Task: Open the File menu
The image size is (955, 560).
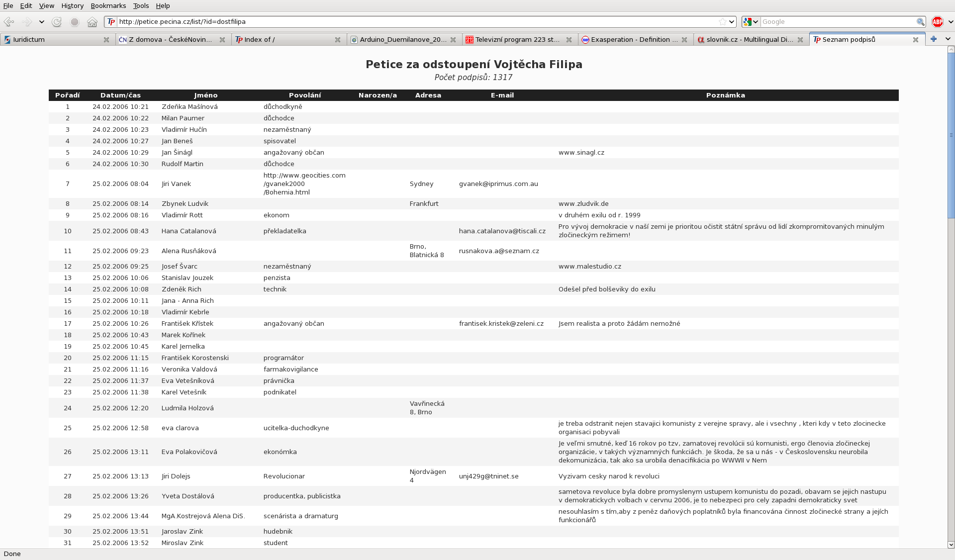Action: tap(8, 5)
